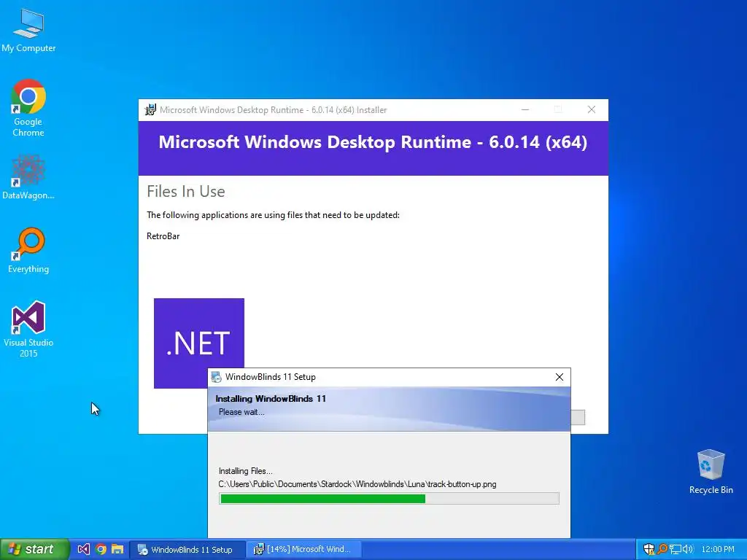Click the 'Please wait...' text
Image resolution: width=747 pixels, height=560 pixels.
[x=241, y=412]
